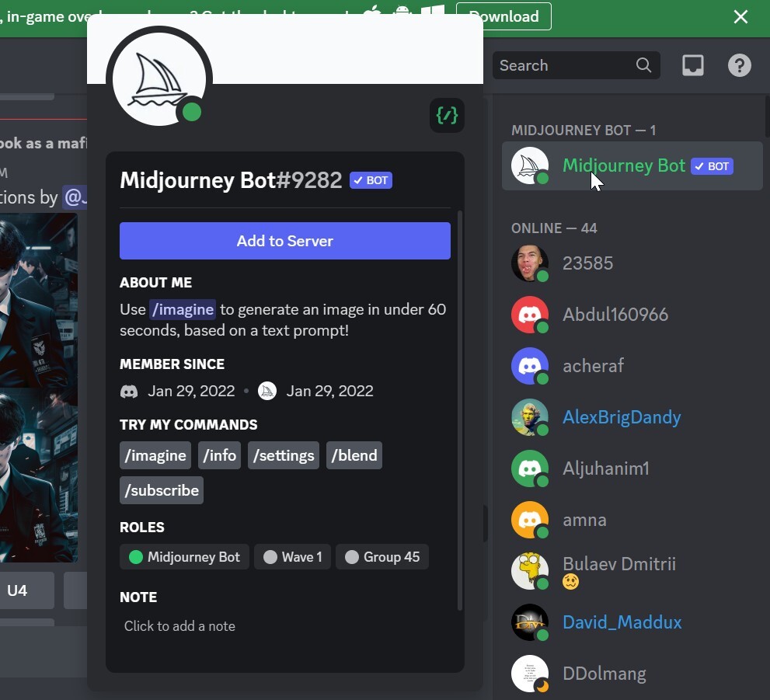Click the /settings command chip
This screenshot has width=770, height=700.
click(x=284, y=455)
